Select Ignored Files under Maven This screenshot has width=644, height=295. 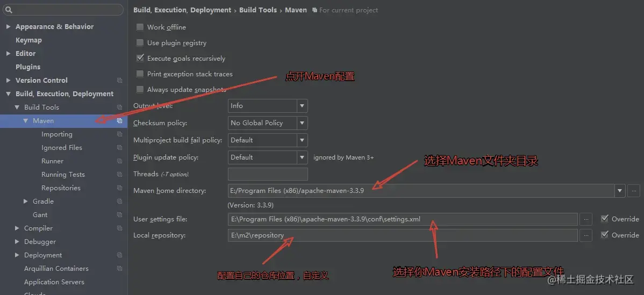(62, 148)
